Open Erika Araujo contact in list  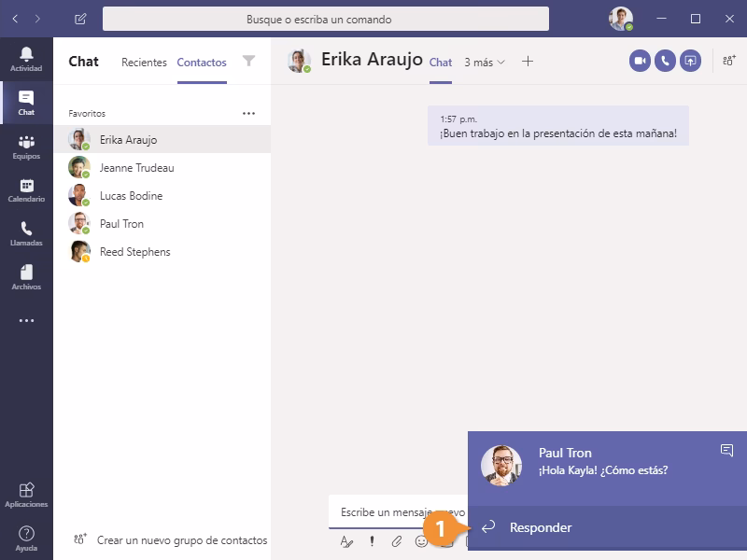tap(162, 139)
